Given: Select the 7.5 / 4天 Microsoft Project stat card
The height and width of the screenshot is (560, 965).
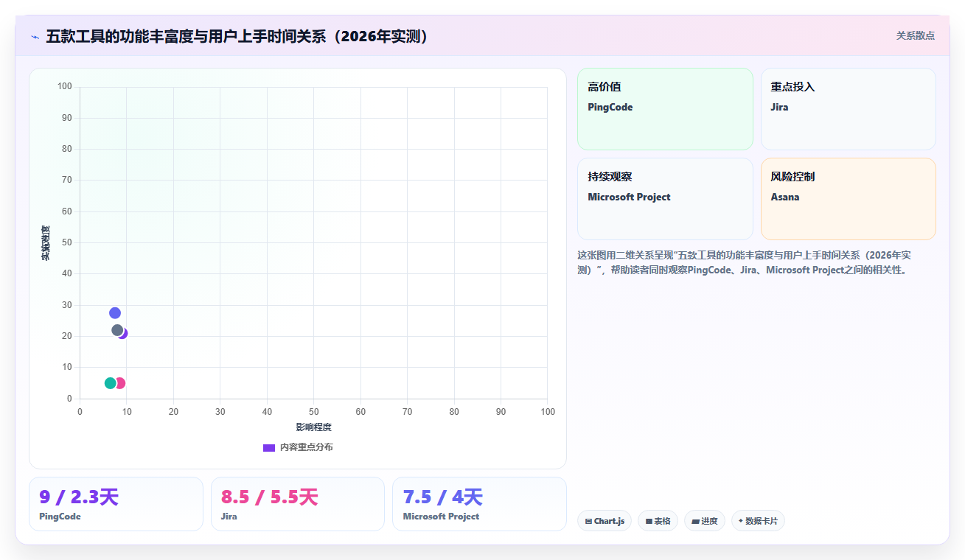Looking at the screenshot, I should tap(479, 504).
